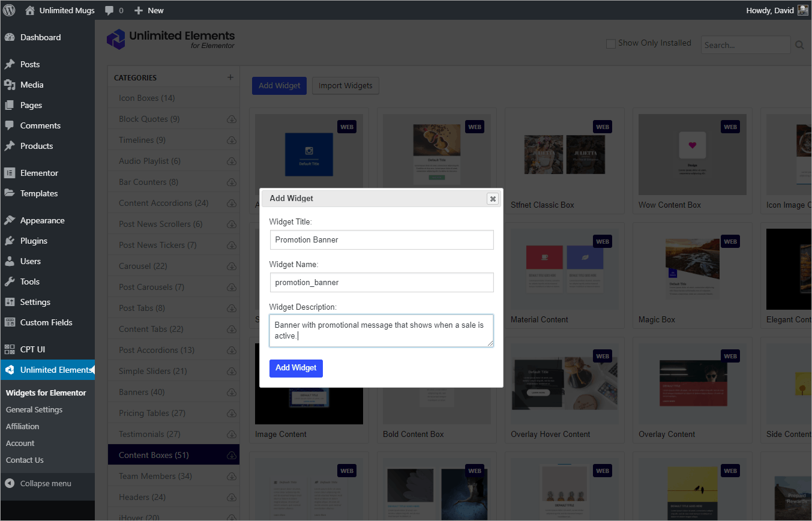This screenshot has height=521, width=812.
Task: Add a category with plus icon
Action: [x=230, y=77]
